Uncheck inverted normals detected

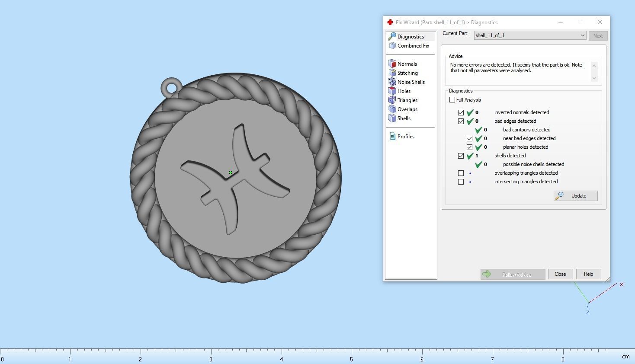pyautogui.click(x=461, y=112)
